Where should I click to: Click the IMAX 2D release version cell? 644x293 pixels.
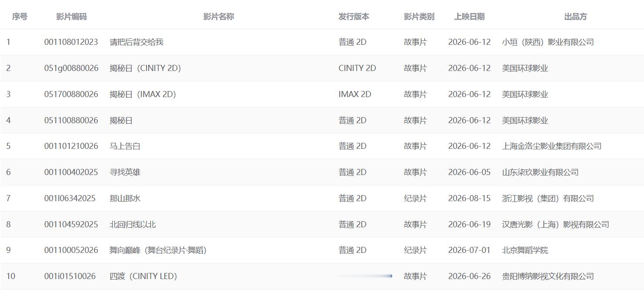click(354, 94)
